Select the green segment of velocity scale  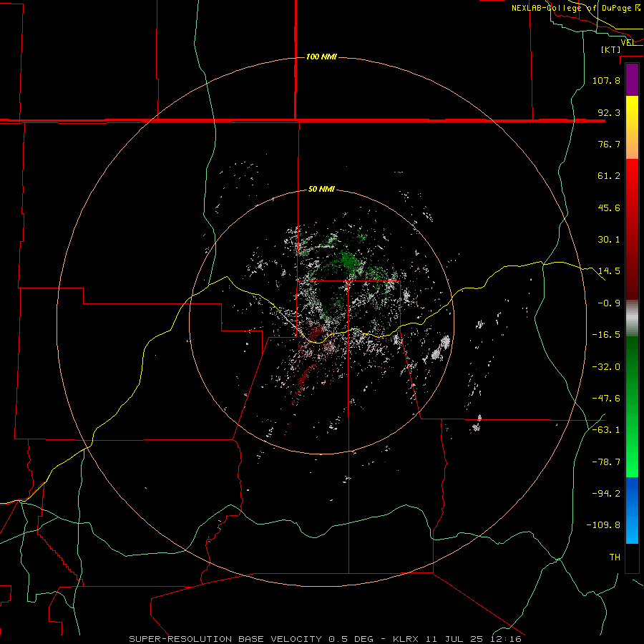coord(632,407)
